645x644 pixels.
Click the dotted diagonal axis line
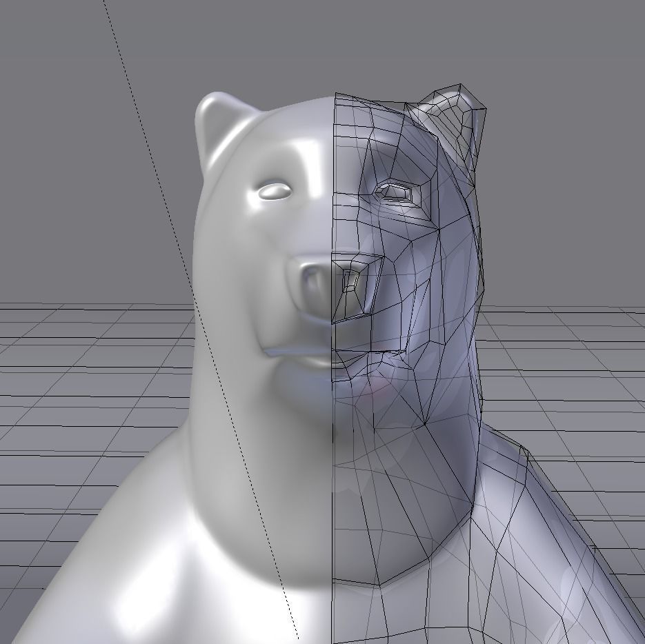pos(199,319)
